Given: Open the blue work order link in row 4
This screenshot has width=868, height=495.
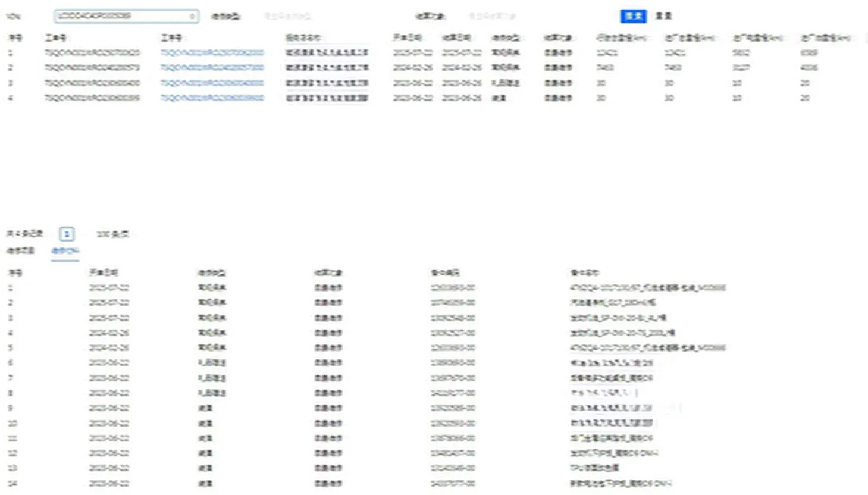Looking at the screenshot, I should 212,98.
